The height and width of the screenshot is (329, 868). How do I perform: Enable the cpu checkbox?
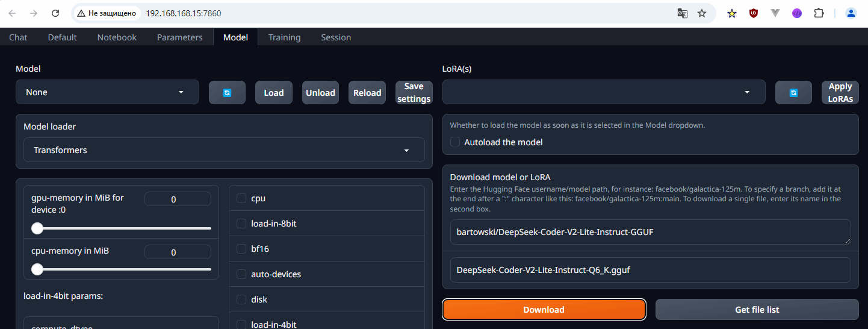click(x=241, y=198)
